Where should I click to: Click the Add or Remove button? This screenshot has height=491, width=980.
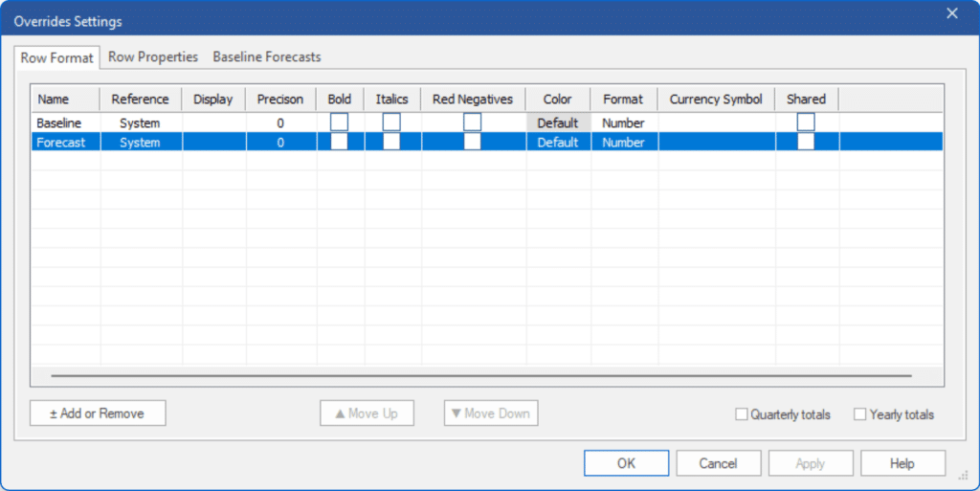98,413
